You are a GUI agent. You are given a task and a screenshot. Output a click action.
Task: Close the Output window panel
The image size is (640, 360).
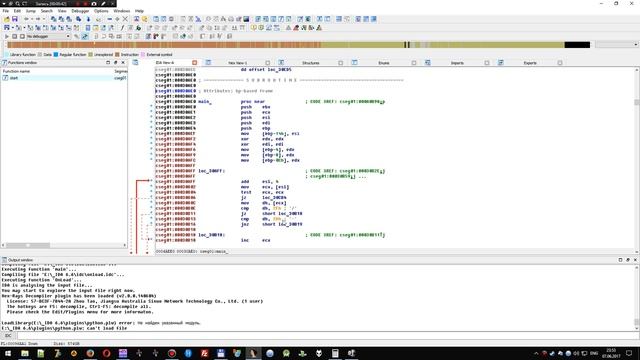tap(635, 260)
